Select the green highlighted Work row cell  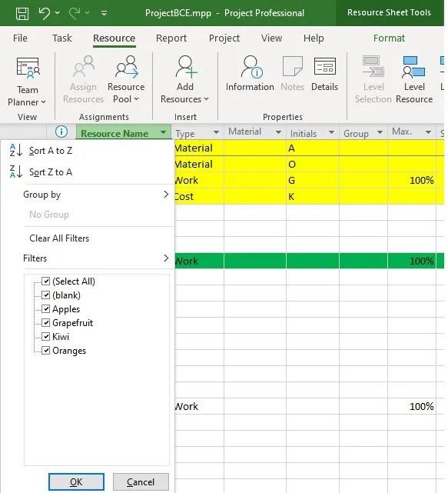click(199, 261)
